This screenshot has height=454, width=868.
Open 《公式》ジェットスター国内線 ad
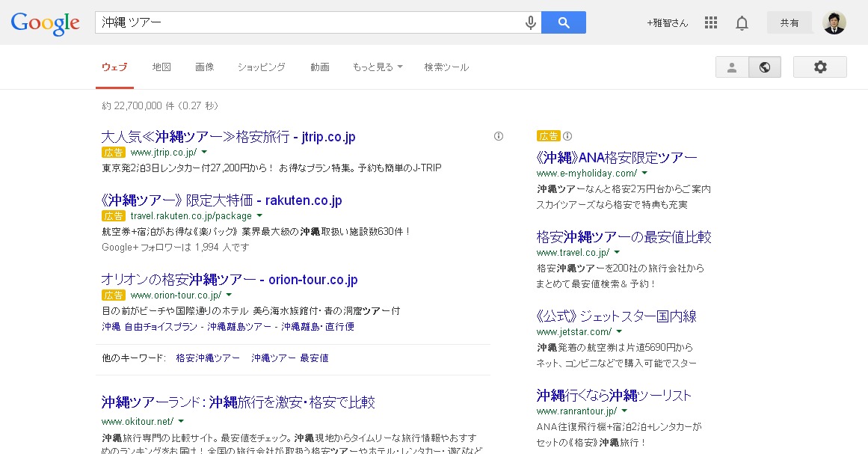(616, 316)
